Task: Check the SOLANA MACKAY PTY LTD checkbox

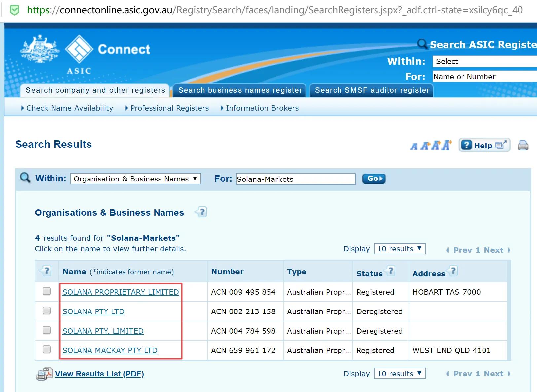Action: 47,350
